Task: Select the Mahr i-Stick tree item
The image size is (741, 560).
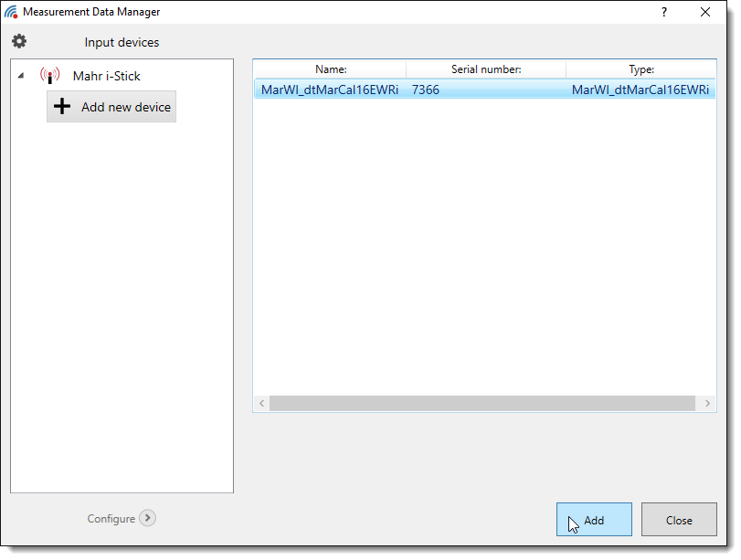Action: [106, 77]
